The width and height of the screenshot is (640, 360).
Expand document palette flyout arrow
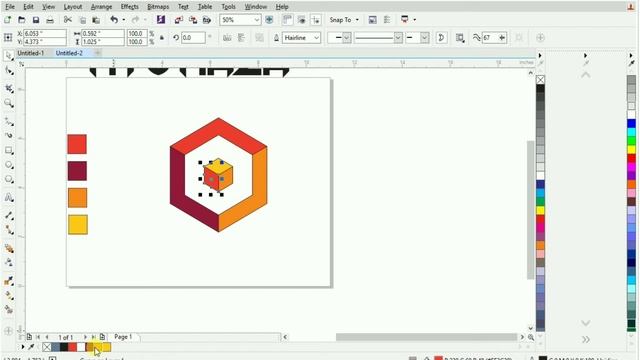click(23, 347)
